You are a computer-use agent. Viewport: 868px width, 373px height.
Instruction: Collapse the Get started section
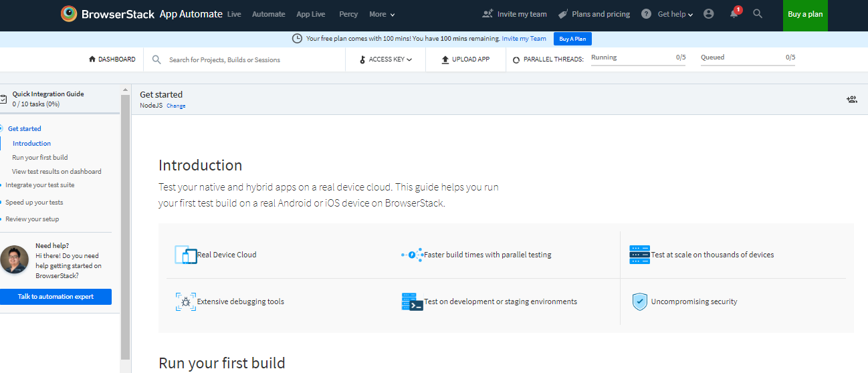coord(25,128)
